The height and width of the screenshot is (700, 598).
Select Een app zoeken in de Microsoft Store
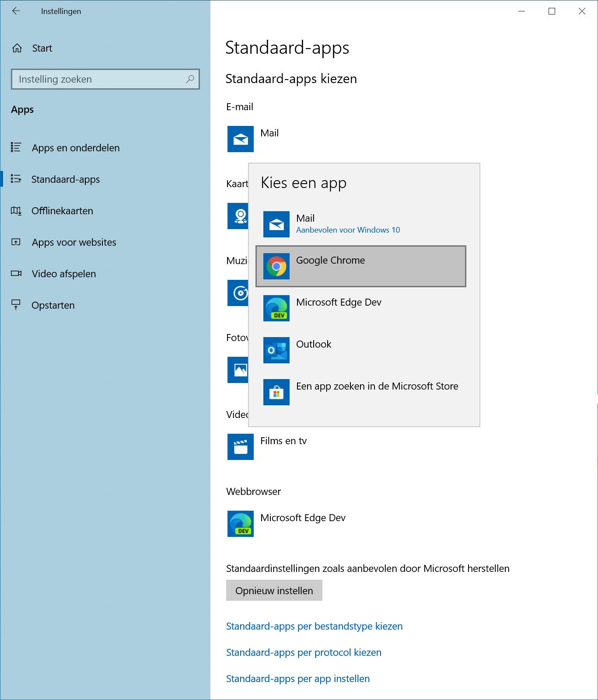(361, 392)
